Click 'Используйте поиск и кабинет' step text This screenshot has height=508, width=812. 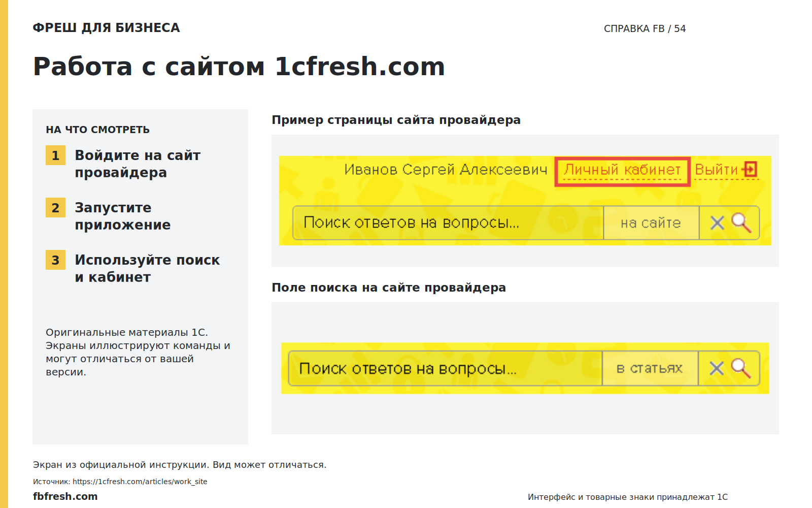(x=147, y=268)
